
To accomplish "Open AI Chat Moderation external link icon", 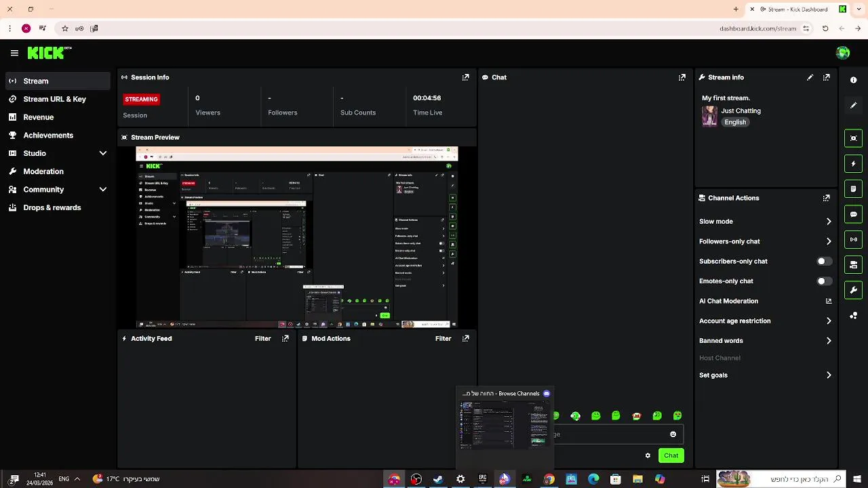I will tap(829, 301).
